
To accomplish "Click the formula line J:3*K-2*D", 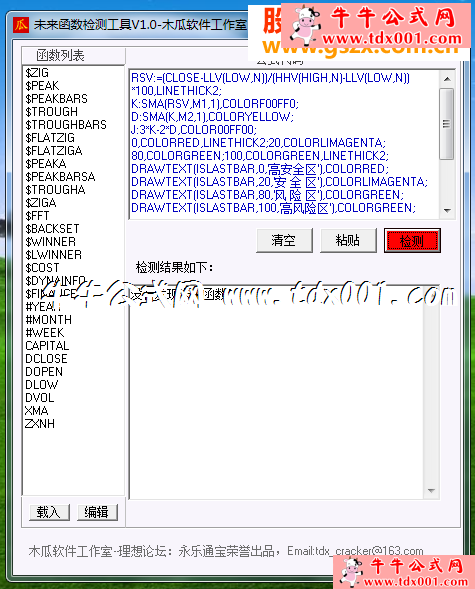I will click(194, 130).
